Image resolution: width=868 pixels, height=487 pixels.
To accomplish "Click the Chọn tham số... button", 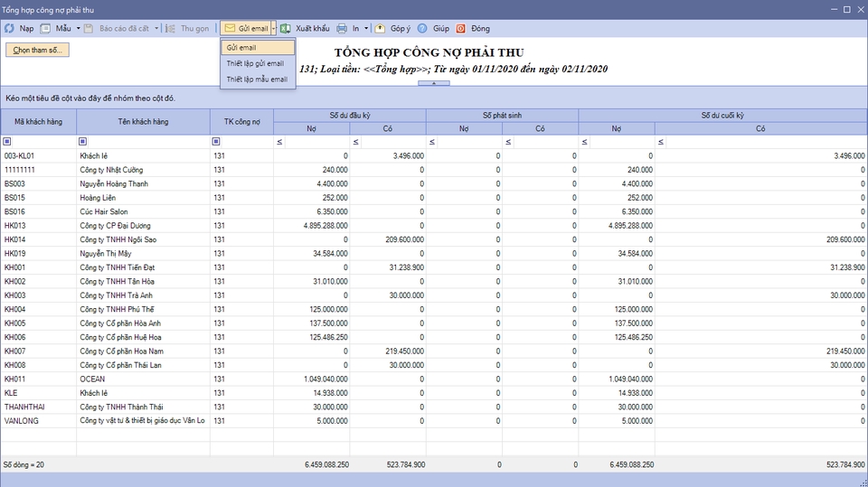I will click(x=38, y=50).
